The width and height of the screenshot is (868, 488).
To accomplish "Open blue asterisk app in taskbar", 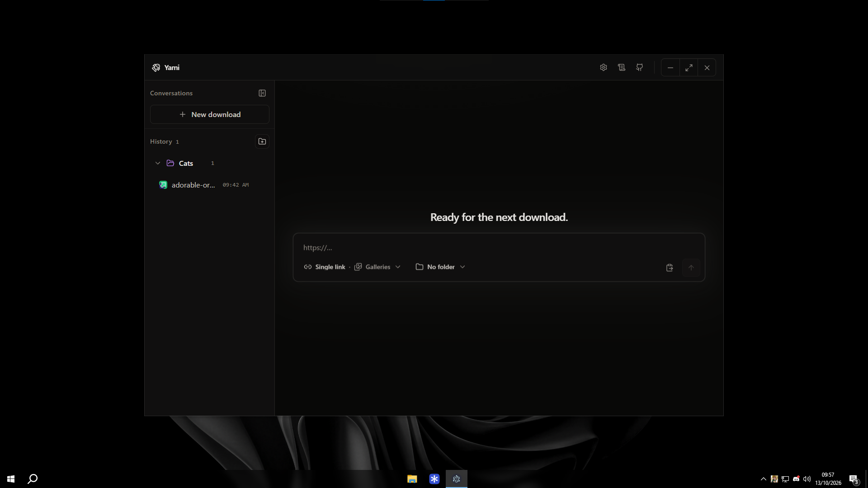I will (x=434, y=479).
